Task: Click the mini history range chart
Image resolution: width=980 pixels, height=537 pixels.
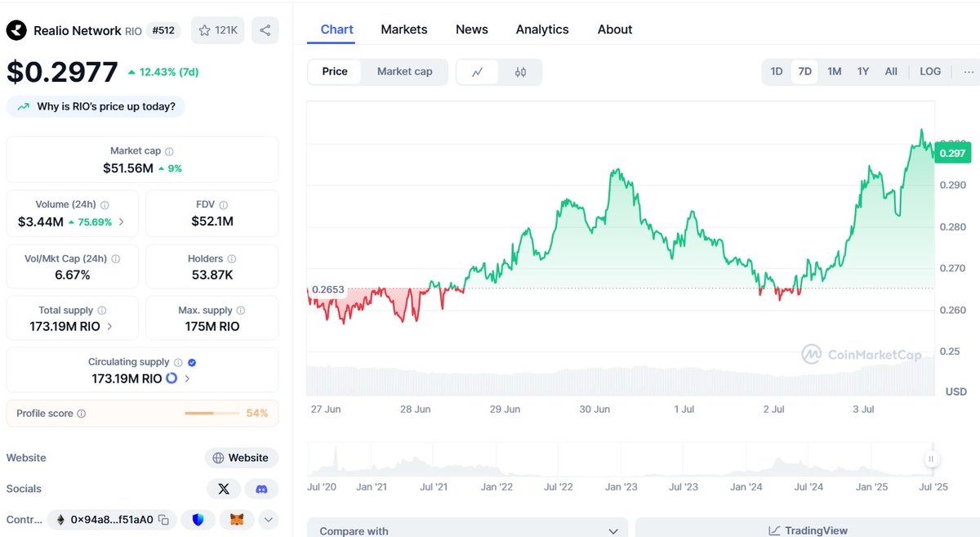Action: tap(621, 459)
